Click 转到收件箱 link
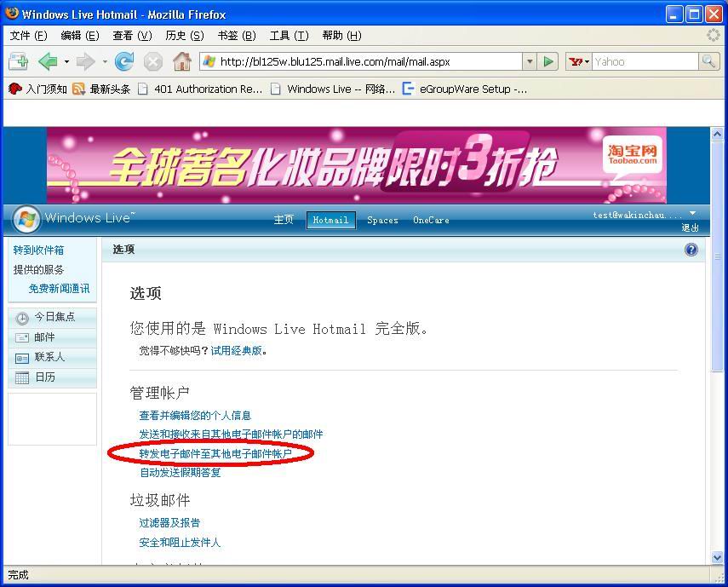Screen dimensions: 728x587 38,250
